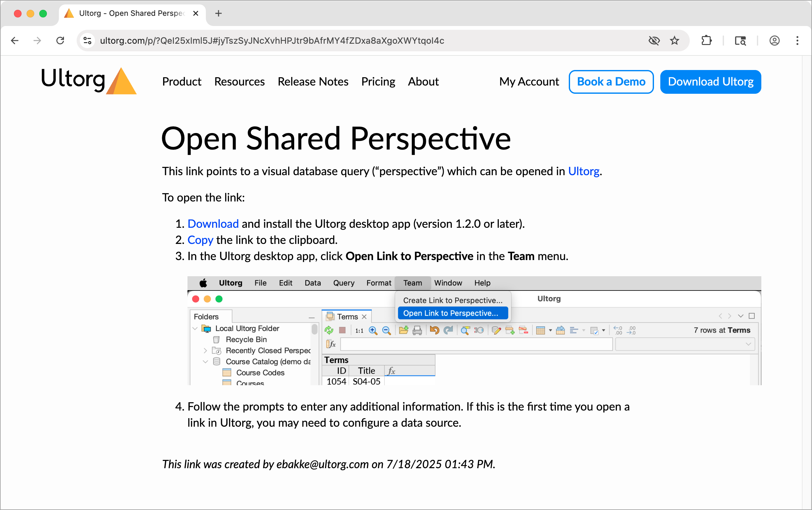Click the add row plus icon
The height and width of the screenshot is (510, 812).
(x=510, y=330)
